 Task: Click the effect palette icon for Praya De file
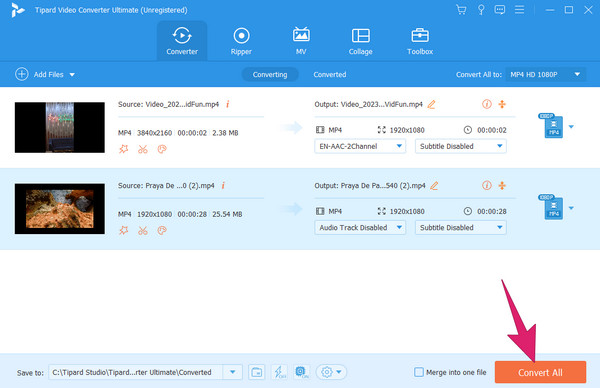[162, 230]
